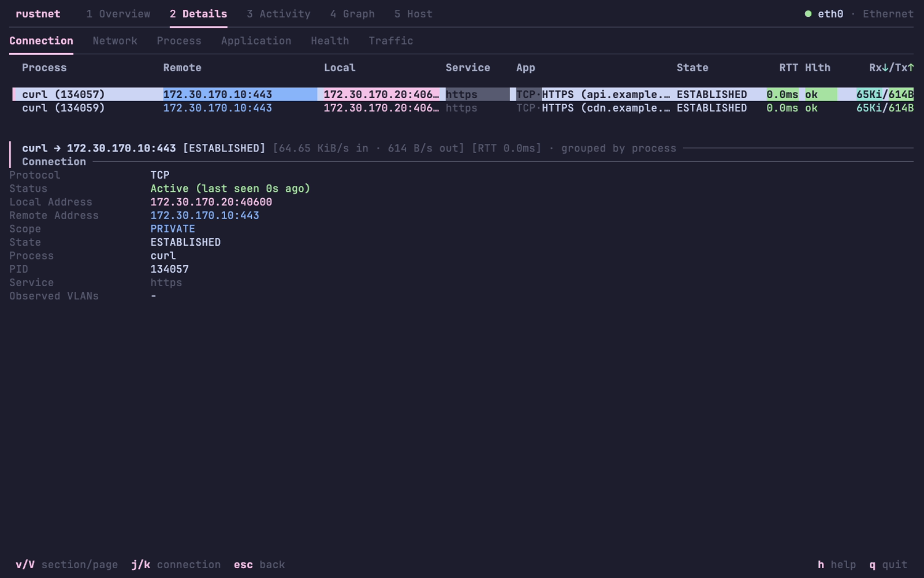Click the RTT column header
Image resolution: width=924 pixels, height=578 pixels.
pos(789,68)
